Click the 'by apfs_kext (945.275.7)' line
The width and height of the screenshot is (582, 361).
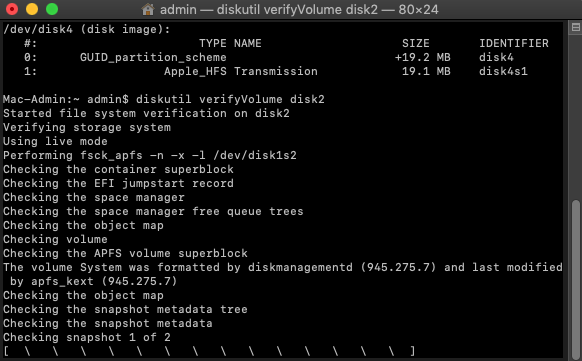94,281
